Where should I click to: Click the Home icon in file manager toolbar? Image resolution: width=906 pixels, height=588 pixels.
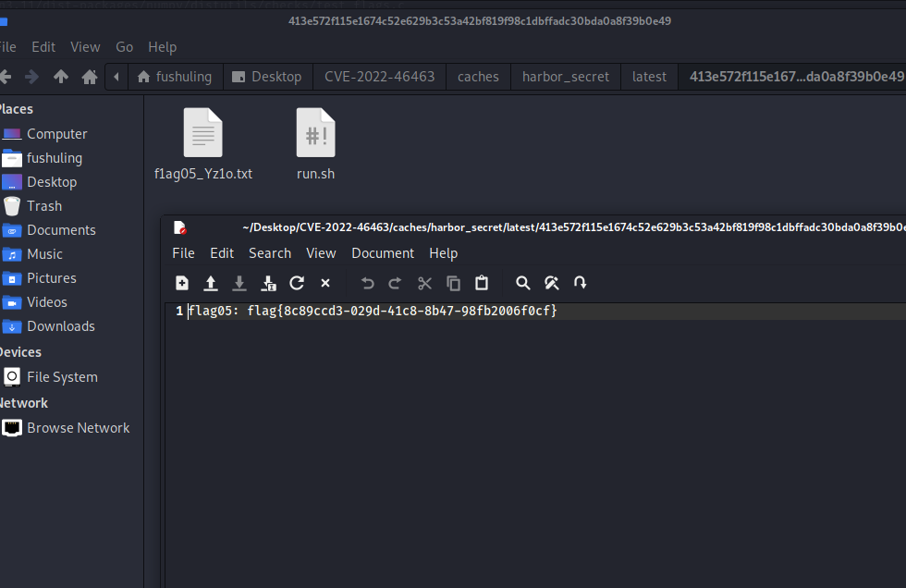[x=90, y=77]
